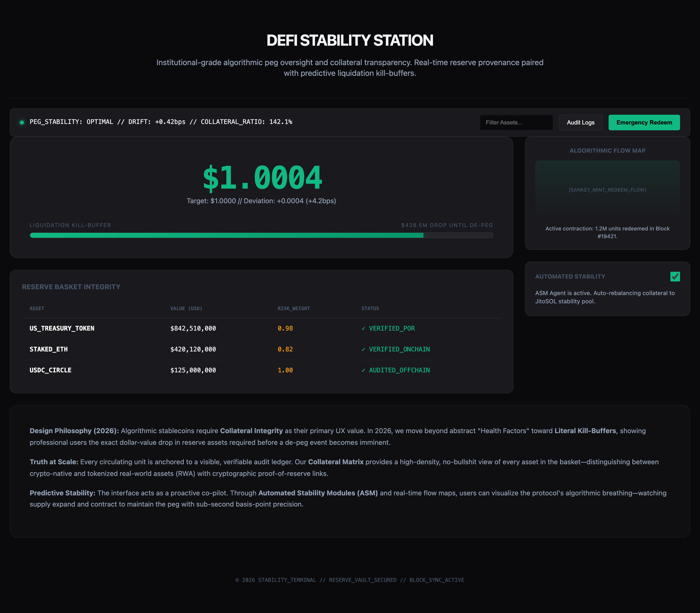Click the $1.0004 peg price display
The height and width of the screenshot is (613, 700).
click(262, 178)
